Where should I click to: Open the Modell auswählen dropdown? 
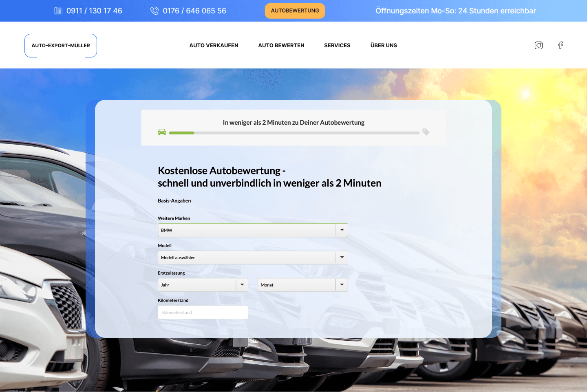(x=253, y=258)
